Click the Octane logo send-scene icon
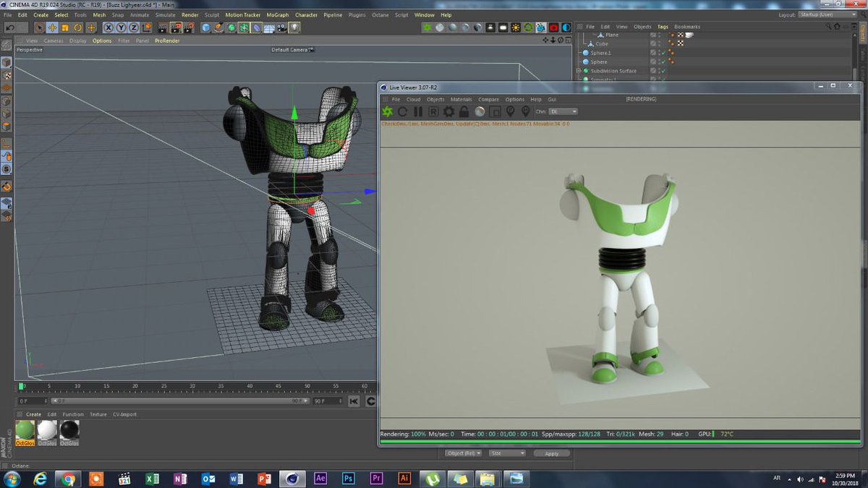Screen dimensions: 868x488 tap(387, 111)
